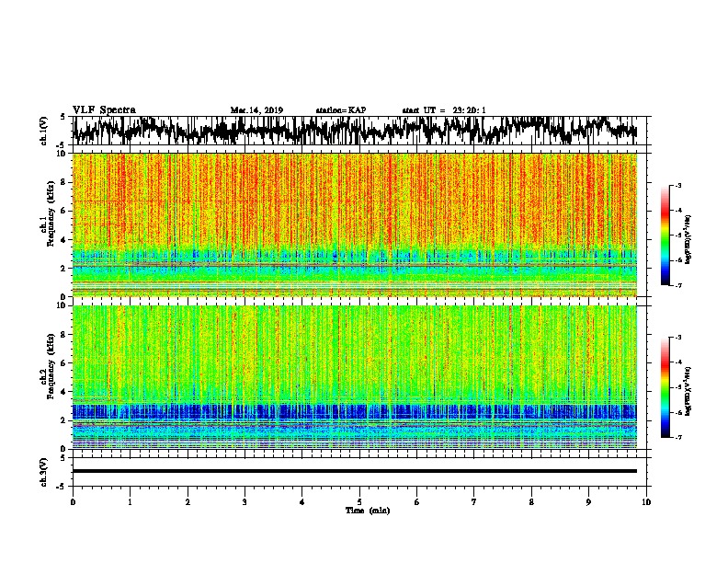728x563 pixels.
Task: Click the "VLF Spectra" title text
Action: point(104,110)
